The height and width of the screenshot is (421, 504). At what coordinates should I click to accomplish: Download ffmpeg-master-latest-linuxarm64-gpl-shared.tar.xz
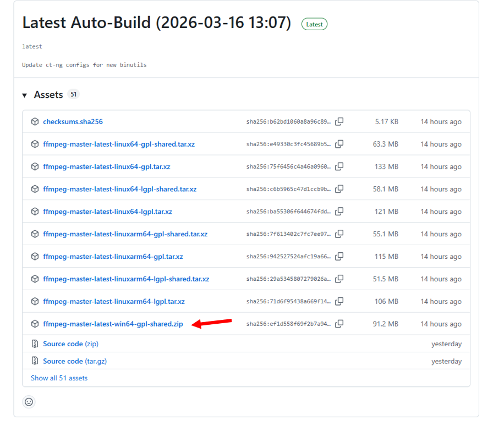125,234
